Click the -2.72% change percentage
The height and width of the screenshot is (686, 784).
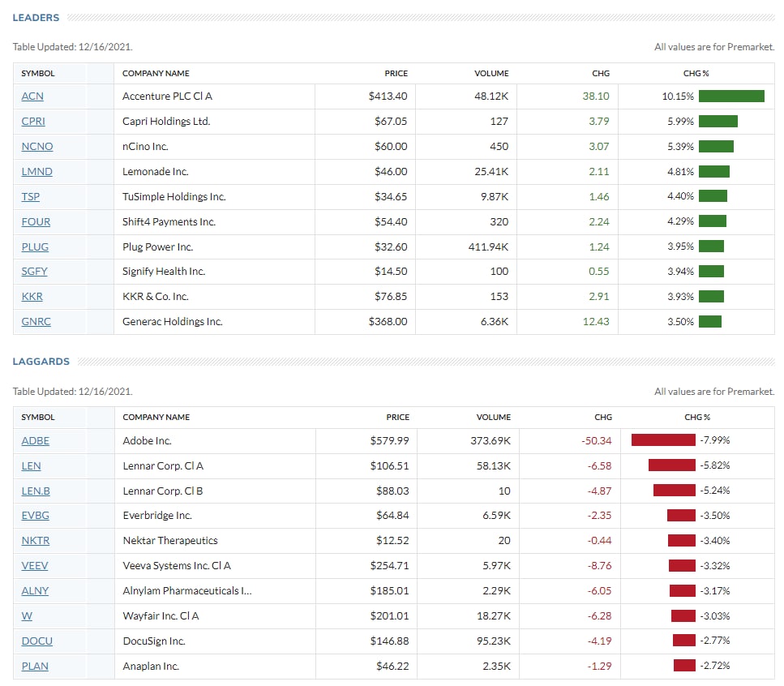click(x=715, y=666)
